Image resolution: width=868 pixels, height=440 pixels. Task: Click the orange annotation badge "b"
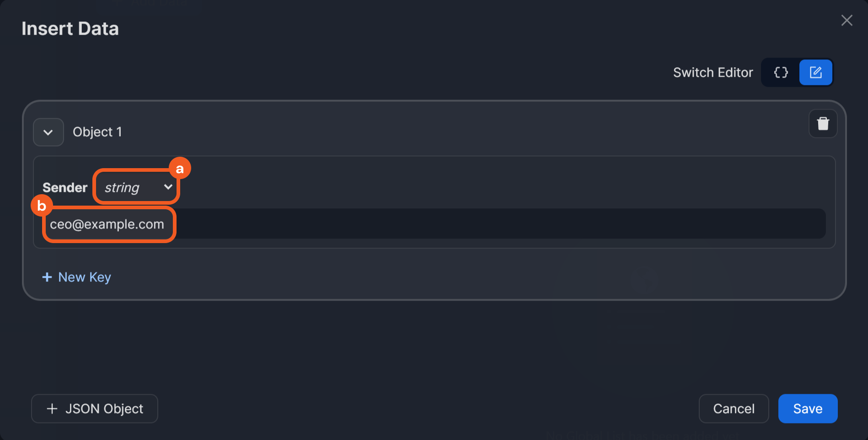click(42, 206)
